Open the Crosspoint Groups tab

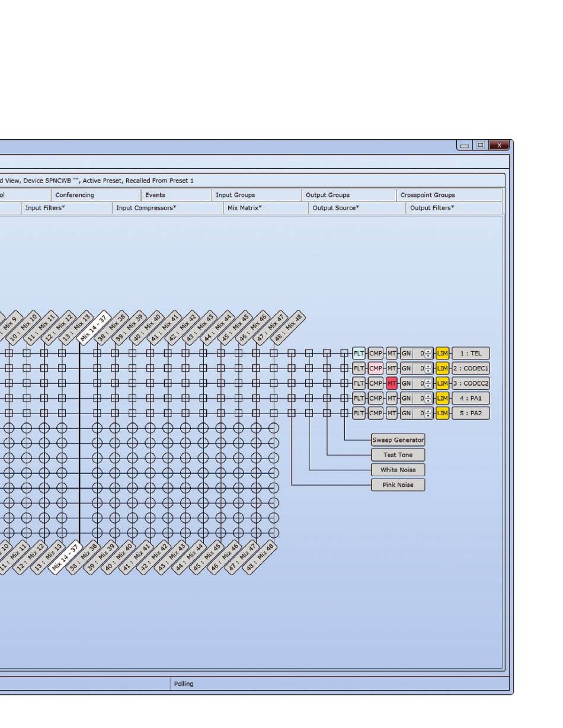click(x=427, y=195)
